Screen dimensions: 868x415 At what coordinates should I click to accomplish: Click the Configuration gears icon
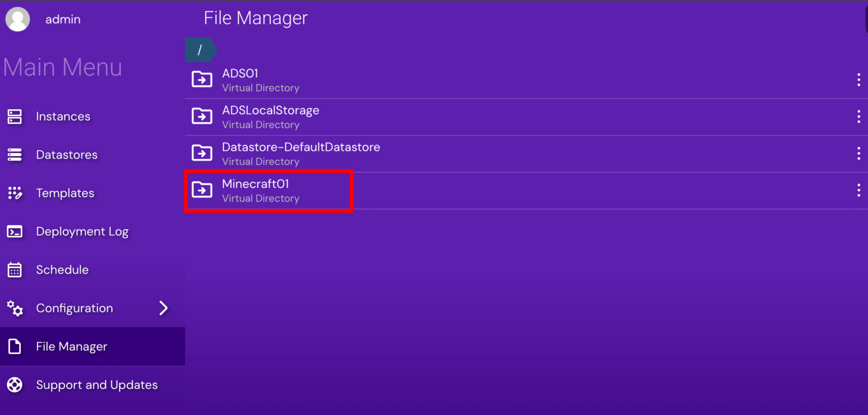tap(14, 308)
